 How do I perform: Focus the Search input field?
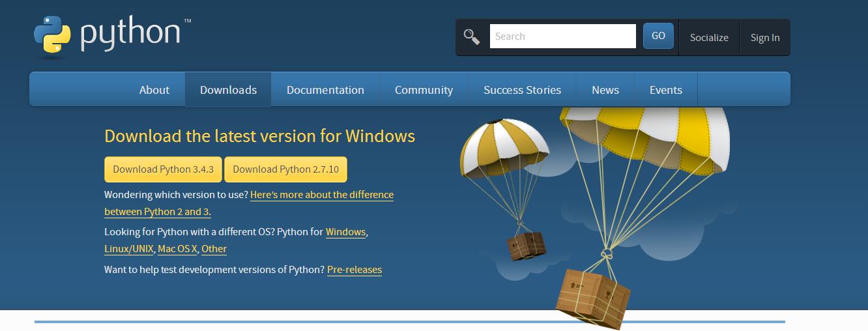click(563, 36)
